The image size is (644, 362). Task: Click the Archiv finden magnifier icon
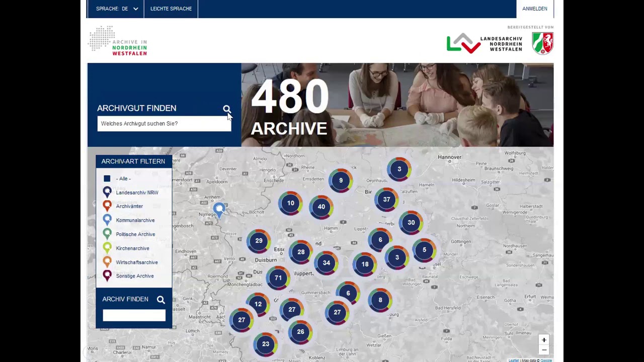[x=161, y=300]
